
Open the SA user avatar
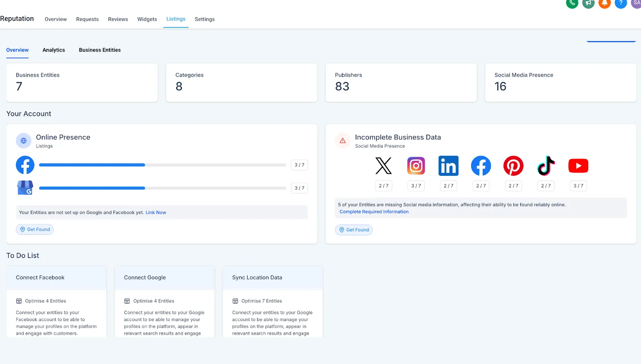pos(636,3)
